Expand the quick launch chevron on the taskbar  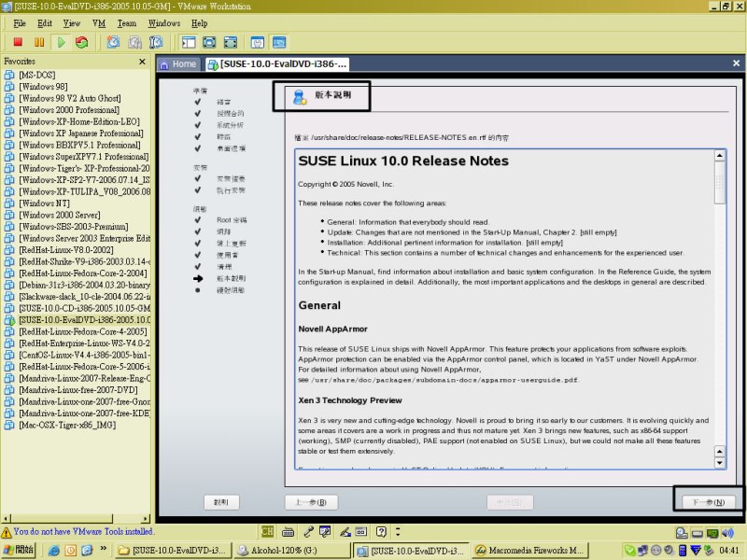pyautogui.click(x=104, y=549)
